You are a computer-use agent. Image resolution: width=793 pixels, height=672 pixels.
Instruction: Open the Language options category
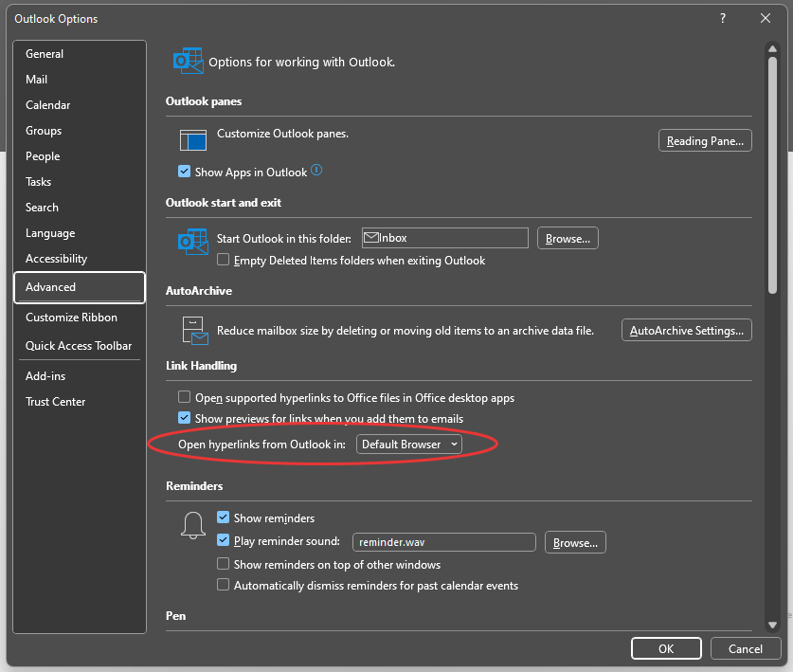[x=80, y=233]
